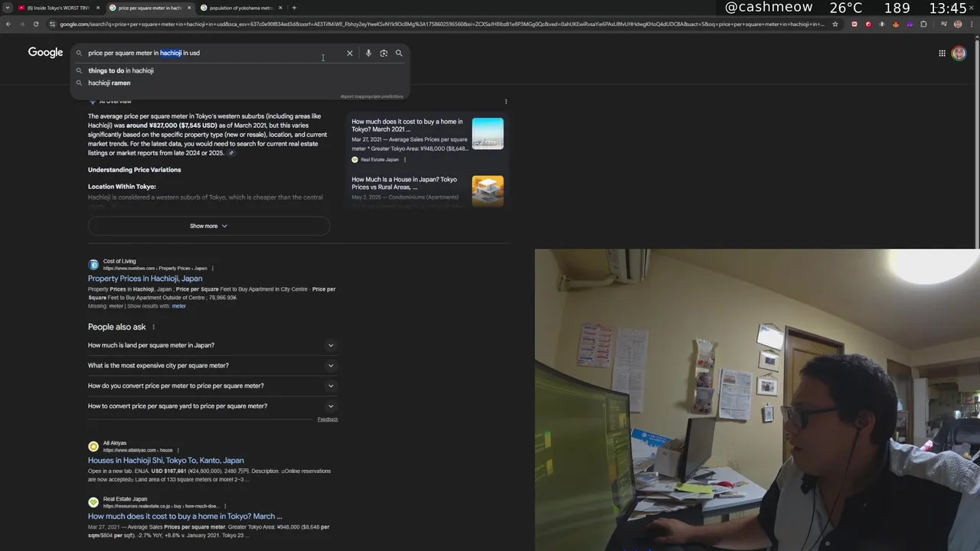Open the 'Property Prices in Hachioji, Japan' result

(x=145, y=279)
